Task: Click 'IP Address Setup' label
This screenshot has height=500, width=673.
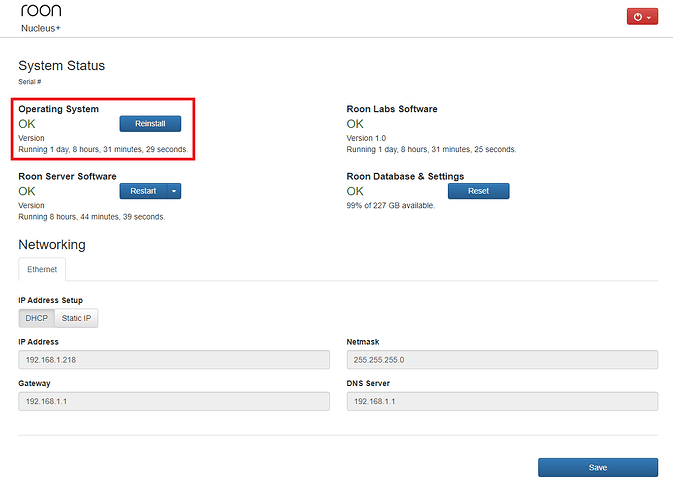Action: click(x=51, y=300)
